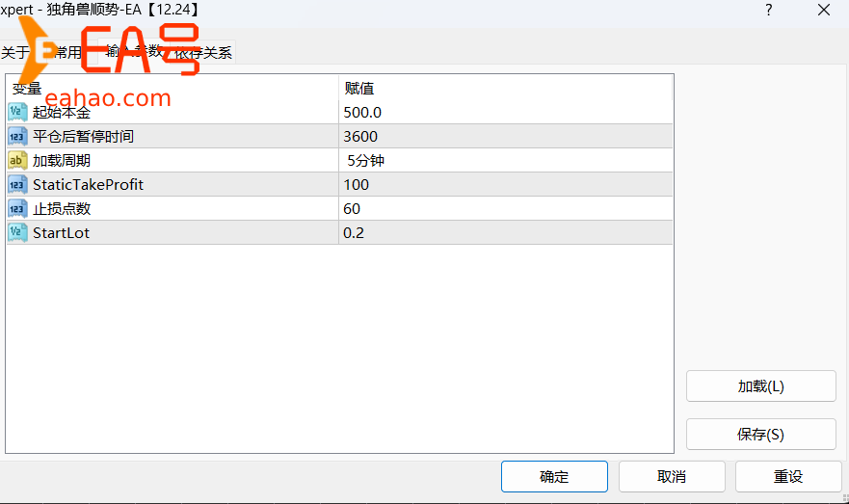Switch to the 依存关系 tab
849x504 pixels.
tap(203, 52)
